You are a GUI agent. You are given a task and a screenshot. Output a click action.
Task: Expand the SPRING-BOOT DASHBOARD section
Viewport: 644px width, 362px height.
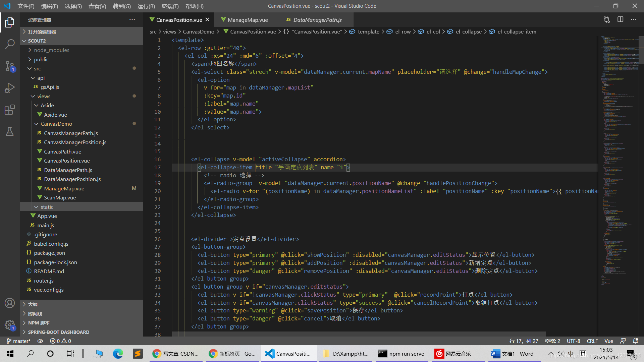pos(82,332)
